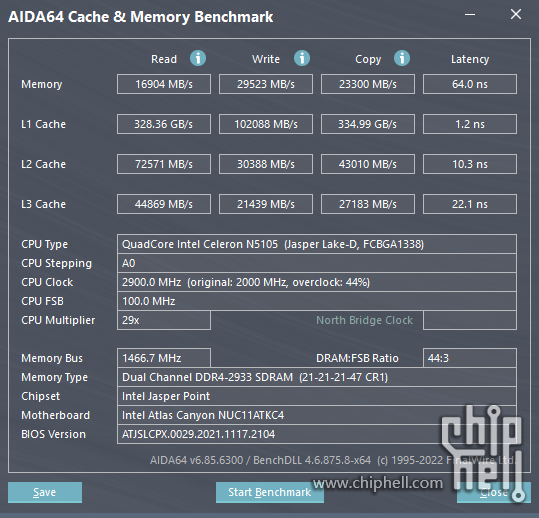Select the Memory Write value 29523 MB/s
The width and height of the screenshot is (539, 518).
(266, 84)
